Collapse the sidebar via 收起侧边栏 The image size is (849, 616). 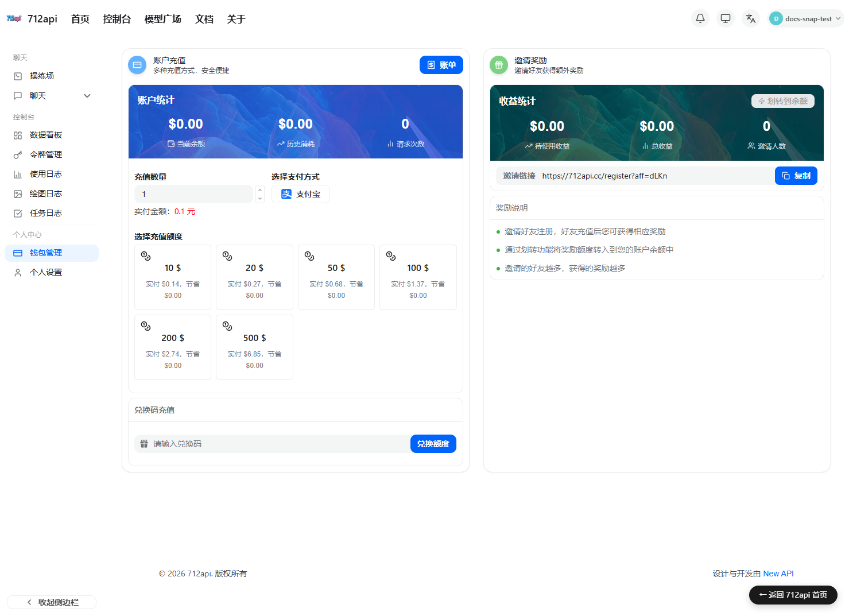point(52,602)
